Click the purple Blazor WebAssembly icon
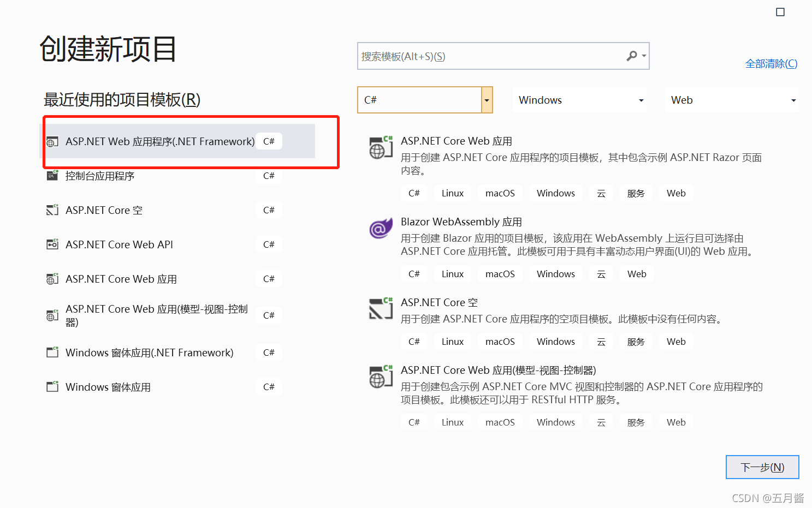Screen dimensions: 812x508 [381, 228]
